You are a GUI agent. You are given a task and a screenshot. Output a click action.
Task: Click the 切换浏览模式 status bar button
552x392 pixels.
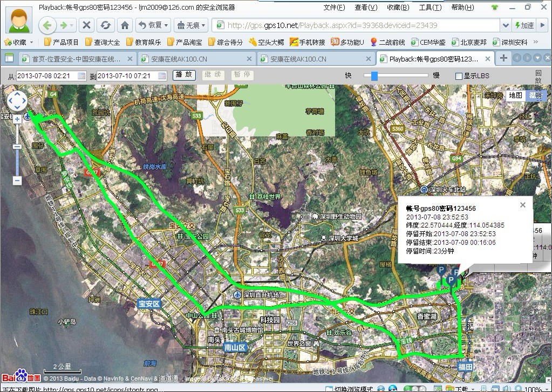(349, 389)
